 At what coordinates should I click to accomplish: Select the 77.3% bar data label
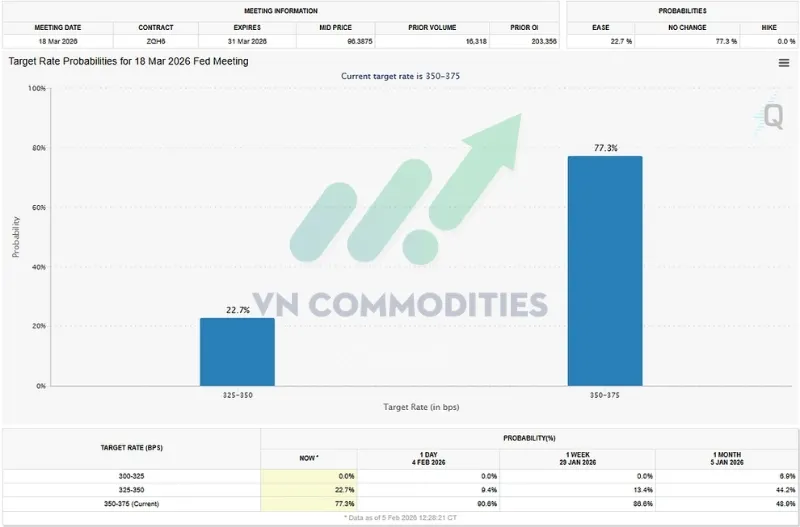(x=605, y=148)
